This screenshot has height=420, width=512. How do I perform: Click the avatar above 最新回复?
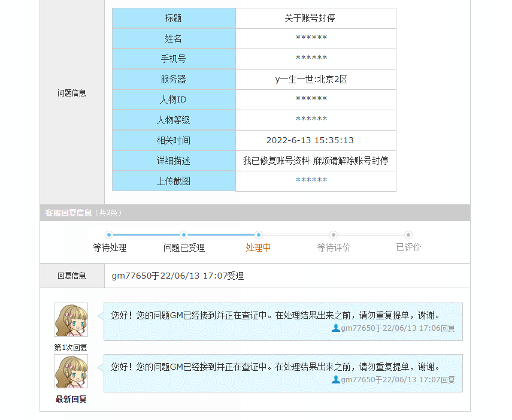coord(71,371)
